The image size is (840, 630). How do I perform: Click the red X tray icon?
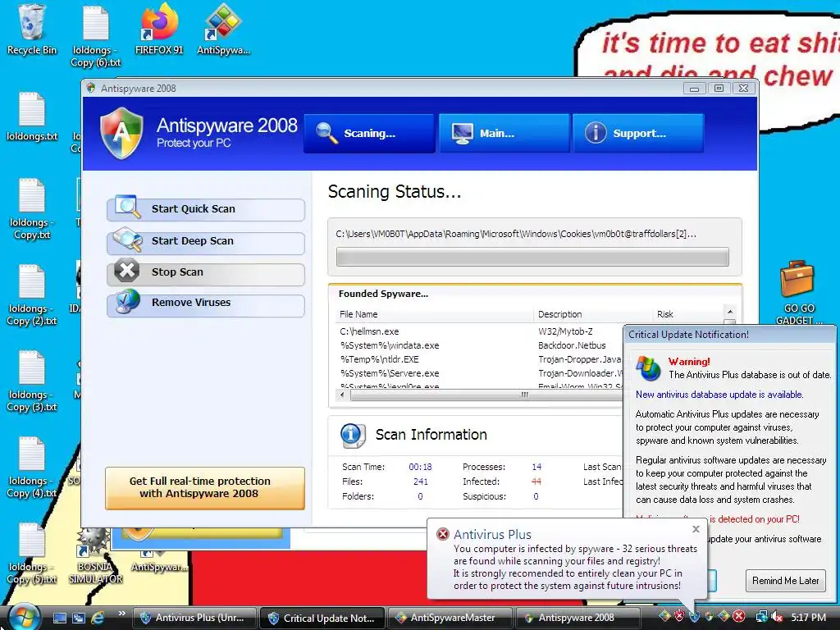(739, 617)
